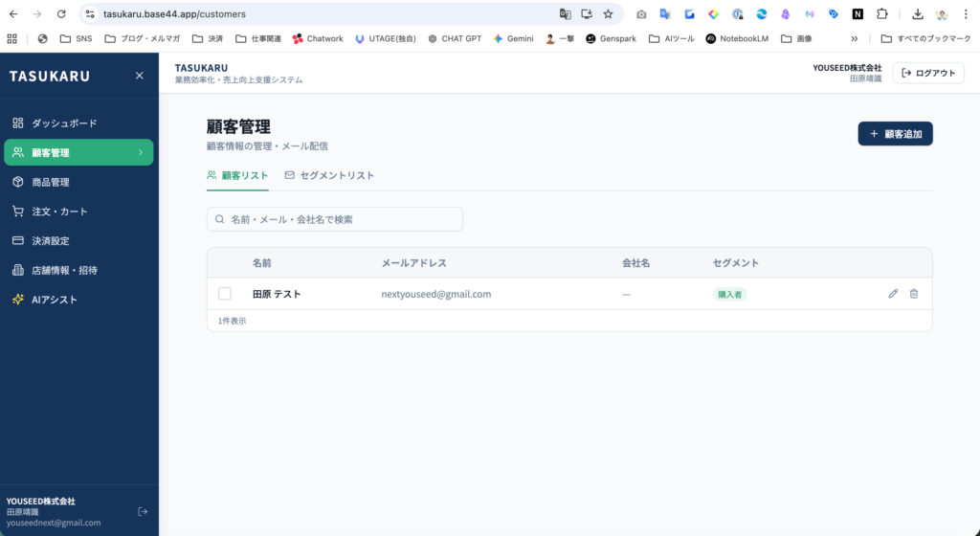Switch to the セグメントリスト tab
The width and height of the screenshot is (980, 536).
point(329,176)
